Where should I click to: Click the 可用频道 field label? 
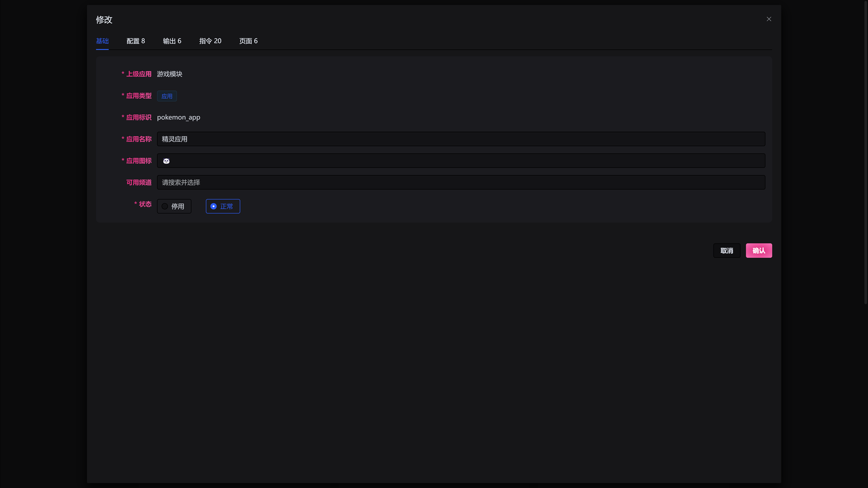(138, 183)
